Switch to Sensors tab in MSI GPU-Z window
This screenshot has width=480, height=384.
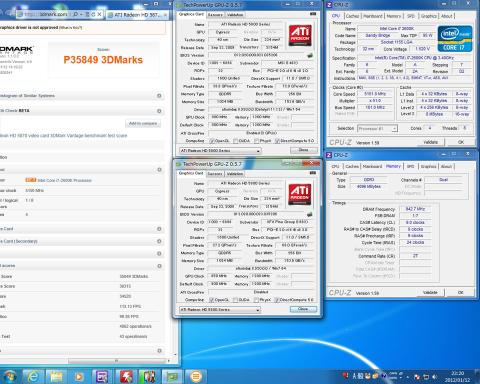coord(215,15)
